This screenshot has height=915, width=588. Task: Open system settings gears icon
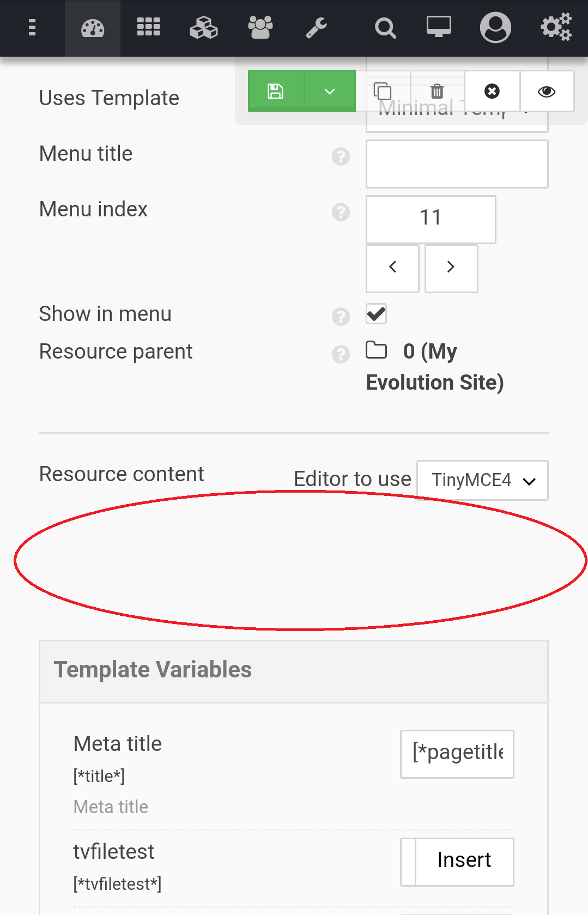pos(555,28)
